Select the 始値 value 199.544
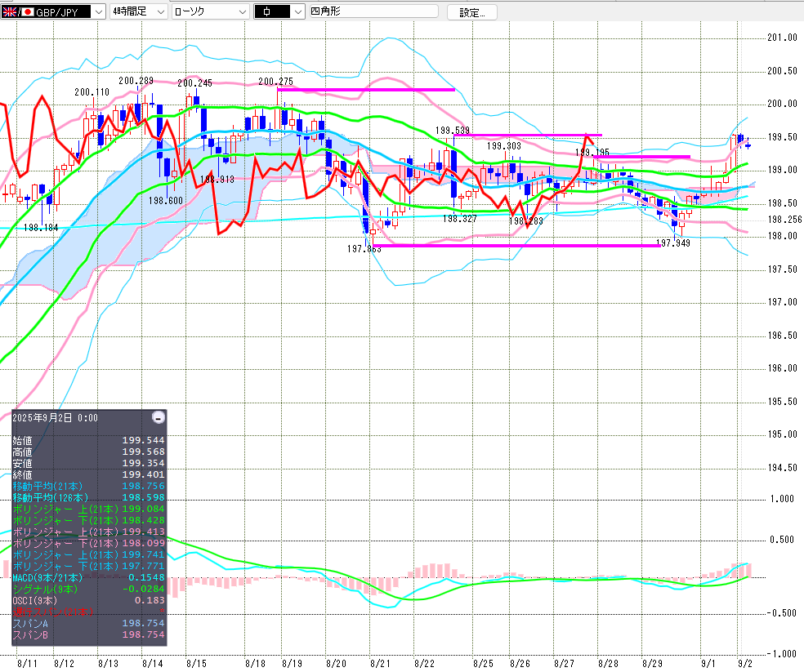This screenshot has height=672, width=804. click(x=143, y=440)
